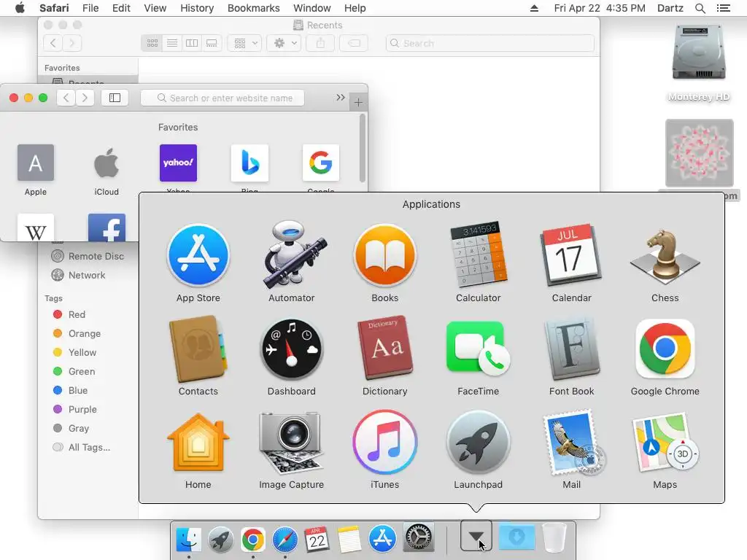Collapse the Applications stack in the Dock
The height and width of the screenshot is (560, 747).
point(476,536)
